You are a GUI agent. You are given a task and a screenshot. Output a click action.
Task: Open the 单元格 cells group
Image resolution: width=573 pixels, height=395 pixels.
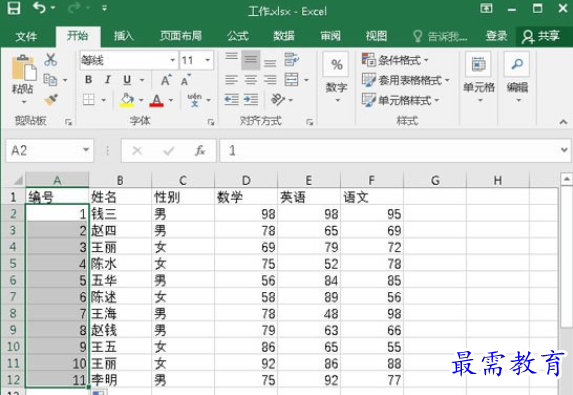point(479,77)
